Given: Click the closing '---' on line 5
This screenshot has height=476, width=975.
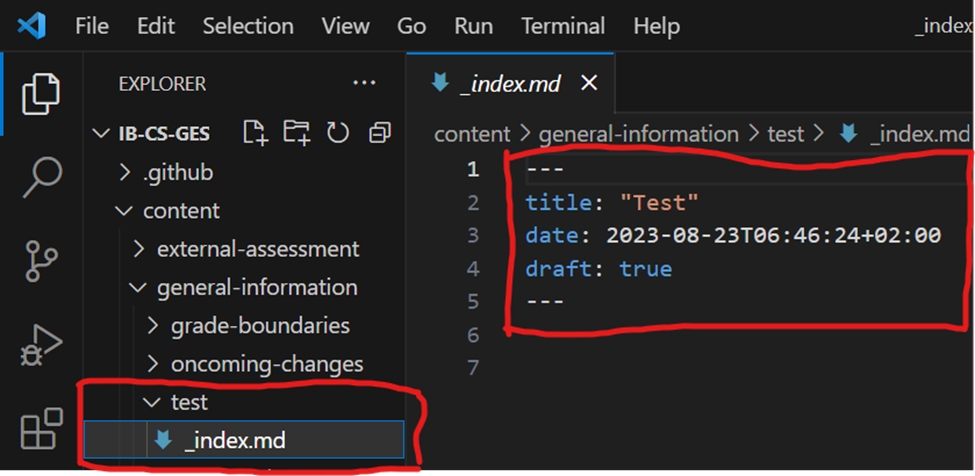Looking at the screenshot, I should (x=545, y=302).
